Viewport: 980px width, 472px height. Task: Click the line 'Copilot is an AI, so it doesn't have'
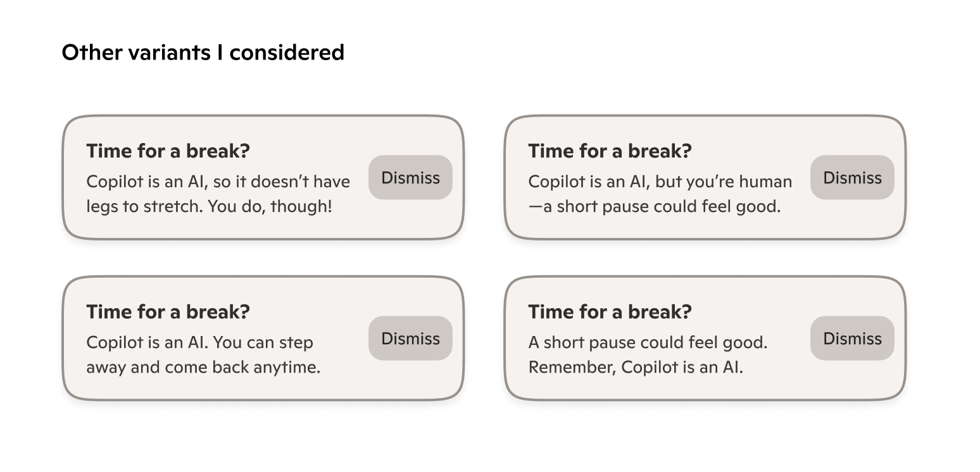pyautogui.click(x=218, y=182)
